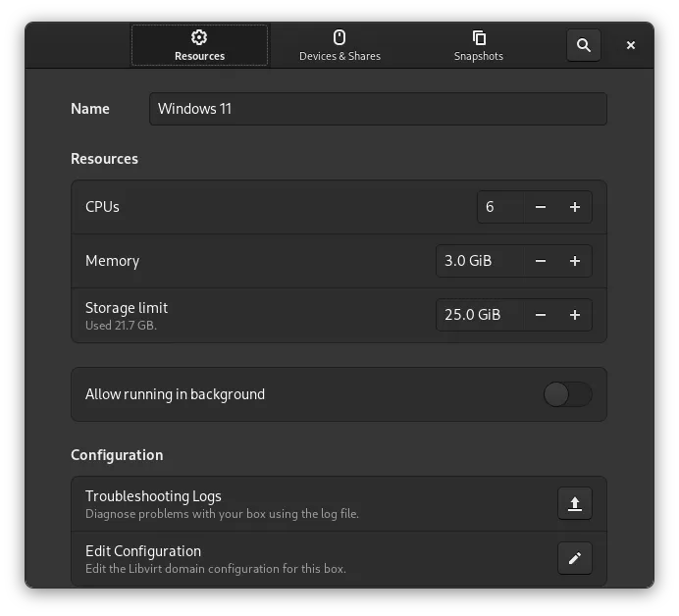This screenshot has height=616, width=679.
Task: Click the Edit Configuration pencil button
Action: (x=575, y=558)
